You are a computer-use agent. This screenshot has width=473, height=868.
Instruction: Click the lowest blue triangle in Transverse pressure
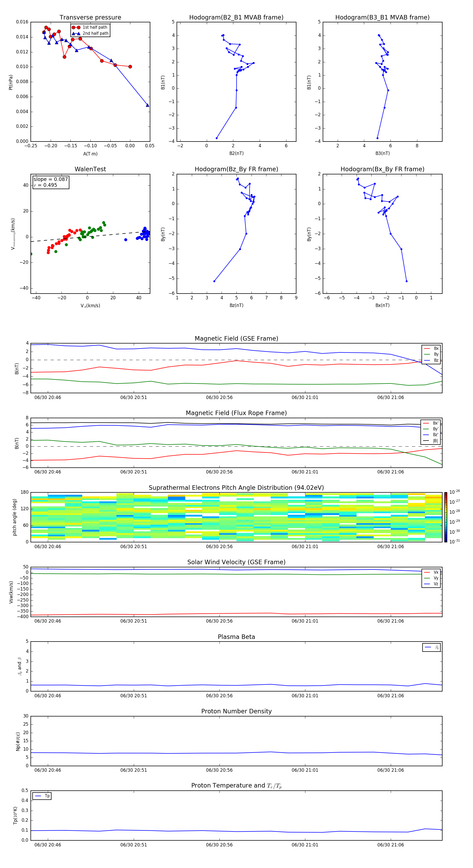(x=147, y=105)
